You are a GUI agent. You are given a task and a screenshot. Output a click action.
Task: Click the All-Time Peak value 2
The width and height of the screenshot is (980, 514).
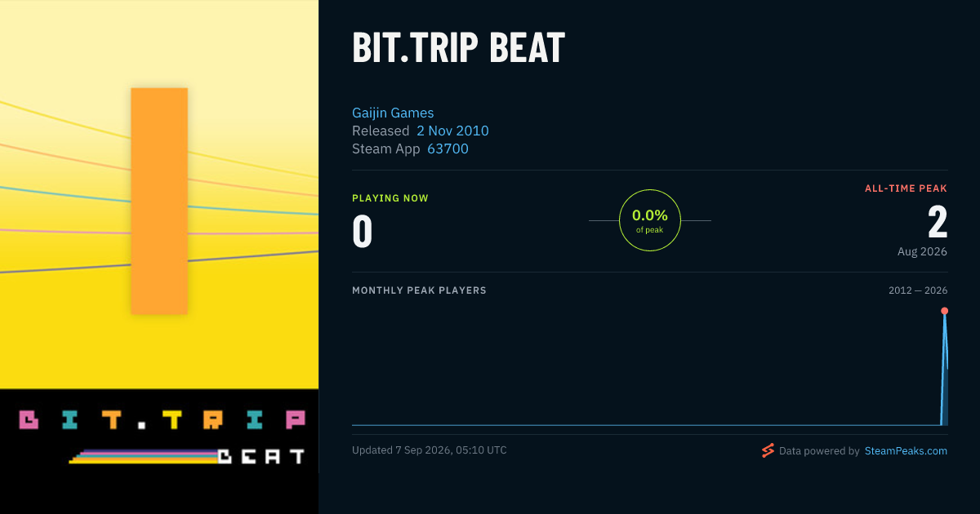pyautogui.click(x=937, y=221)
